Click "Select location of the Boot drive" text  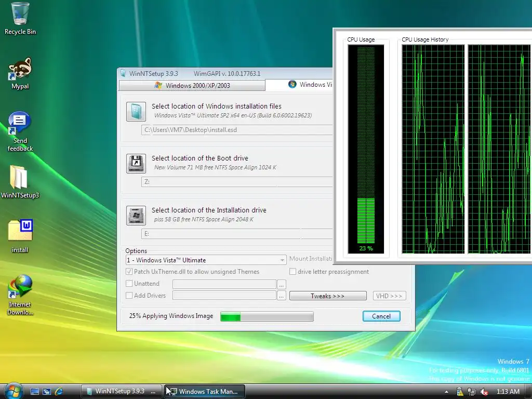pyautogui.click(x=200, y=158)
